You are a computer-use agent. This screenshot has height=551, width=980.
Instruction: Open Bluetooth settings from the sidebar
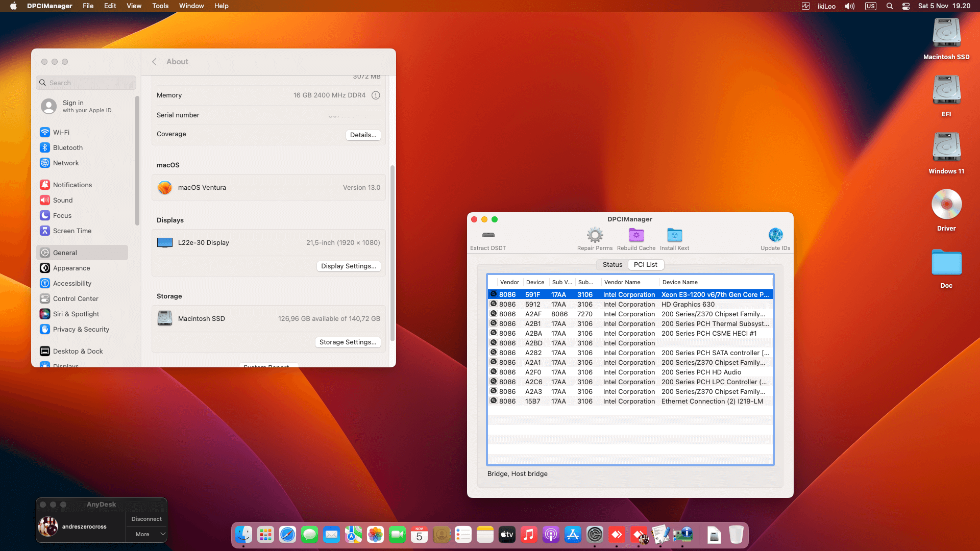(x=68, y=147)
